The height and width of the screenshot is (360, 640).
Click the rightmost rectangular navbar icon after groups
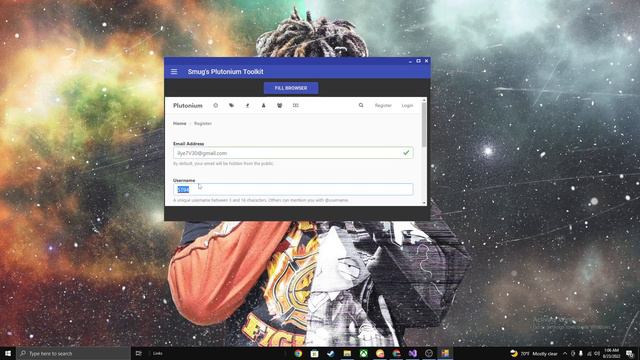point(296,105)
